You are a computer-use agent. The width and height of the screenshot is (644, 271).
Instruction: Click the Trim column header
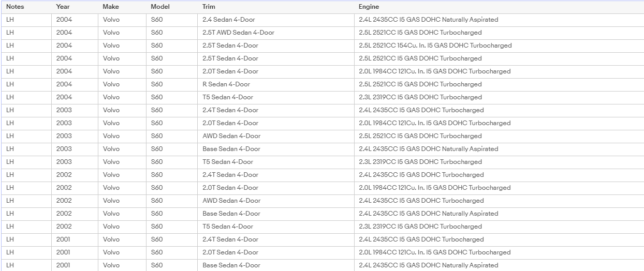[x=209, y=7]
